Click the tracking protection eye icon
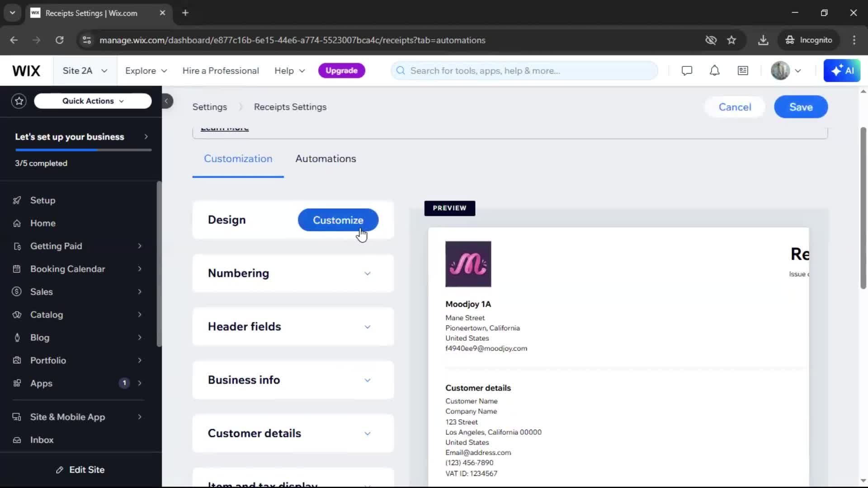 tap(711, 40)
